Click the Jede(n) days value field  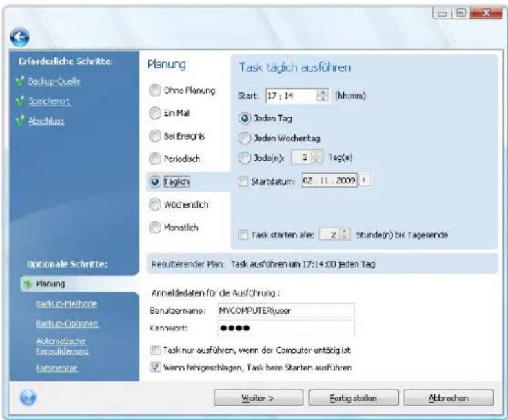coord(301,157)
